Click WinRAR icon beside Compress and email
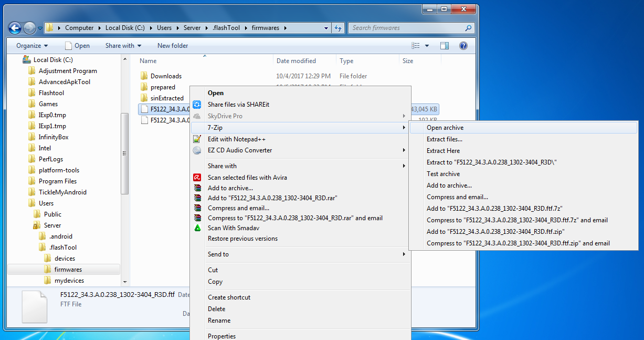The height and width of the screenshot is (340, 644). click(197, 208)
